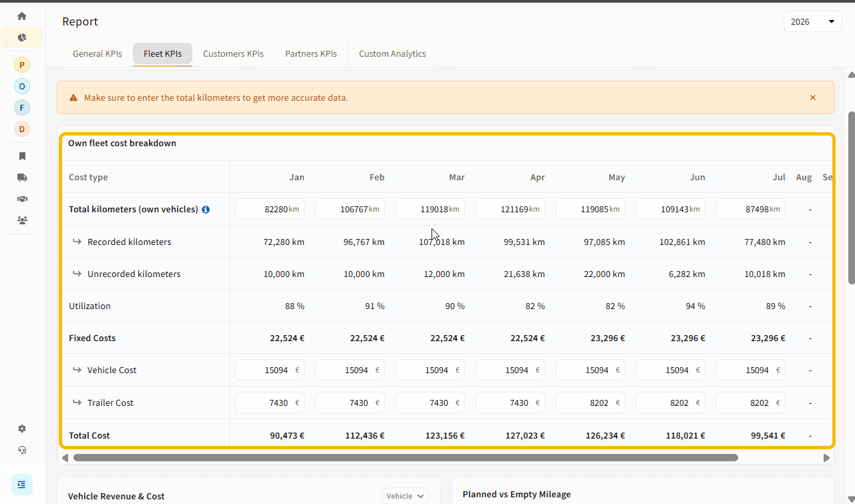Open the support headset icon
The height and width of the screenshot is (504, 855).
click(x=22, y=450)
